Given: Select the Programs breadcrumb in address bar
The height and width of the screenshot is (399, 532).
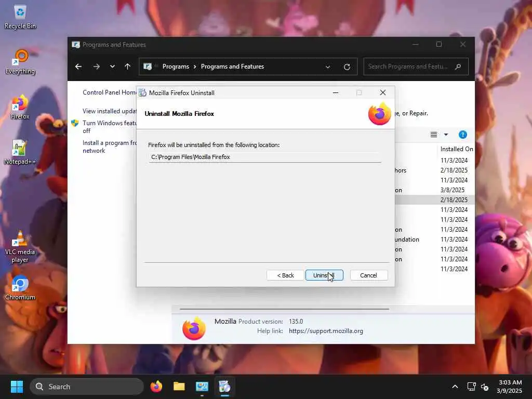Looking at the screenshot, I should pos(176,66).
